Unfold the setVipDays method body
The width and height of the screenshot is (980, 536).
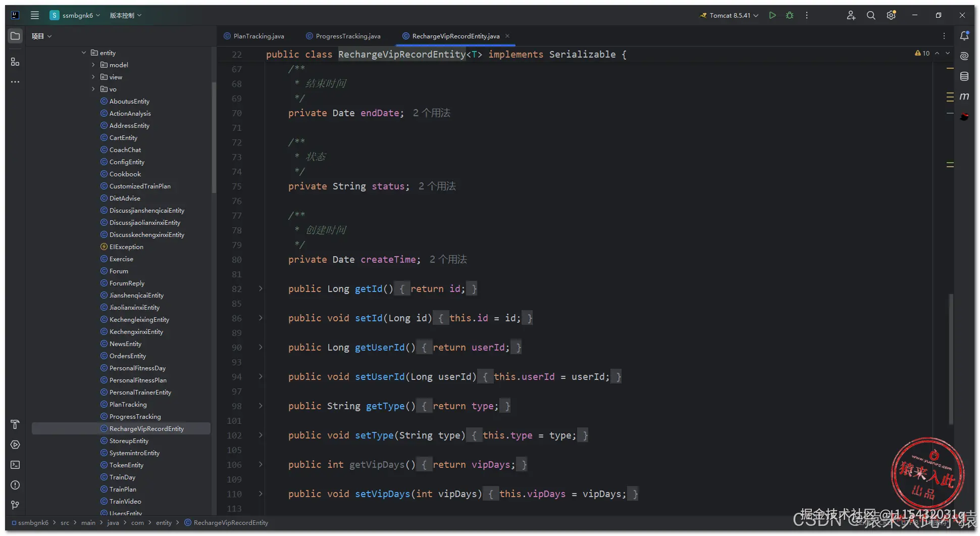click(x=261, y=494)
